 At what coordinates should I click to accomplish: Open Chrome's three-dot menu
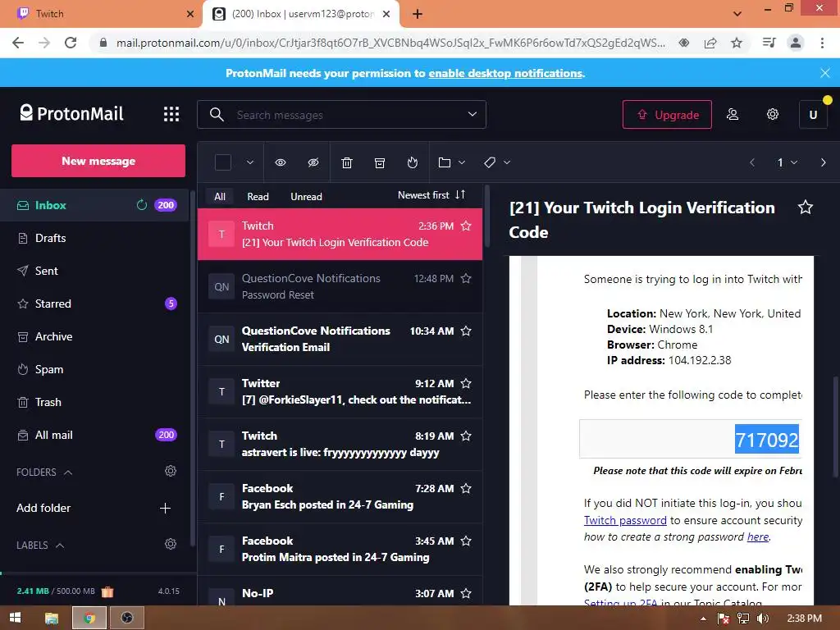click(822, 43)
